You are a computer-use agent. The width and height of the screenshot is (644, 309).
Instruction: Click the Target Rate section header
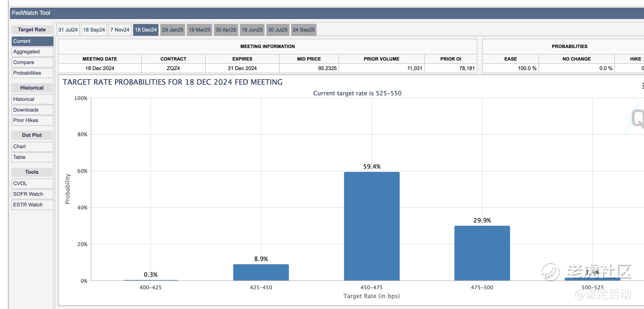(32, 29)
